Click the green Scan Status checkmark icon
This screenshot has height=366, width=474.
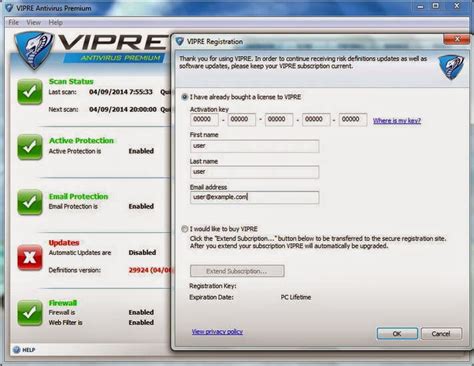(x=30, y=92)
